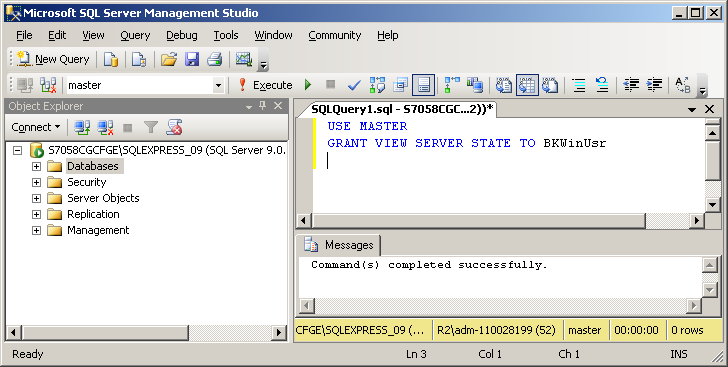Switch to Results to Text

tap(504, 85)
